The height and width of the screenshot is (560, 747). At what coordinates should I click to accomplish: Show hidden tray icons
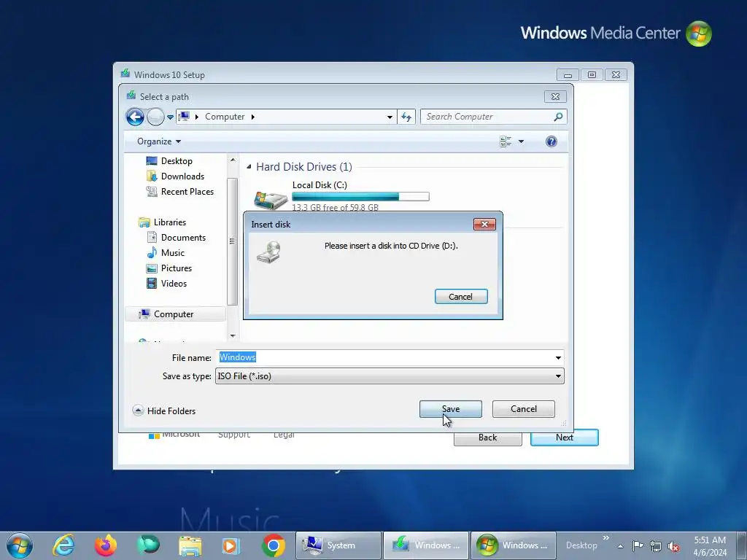click(620, 546)
